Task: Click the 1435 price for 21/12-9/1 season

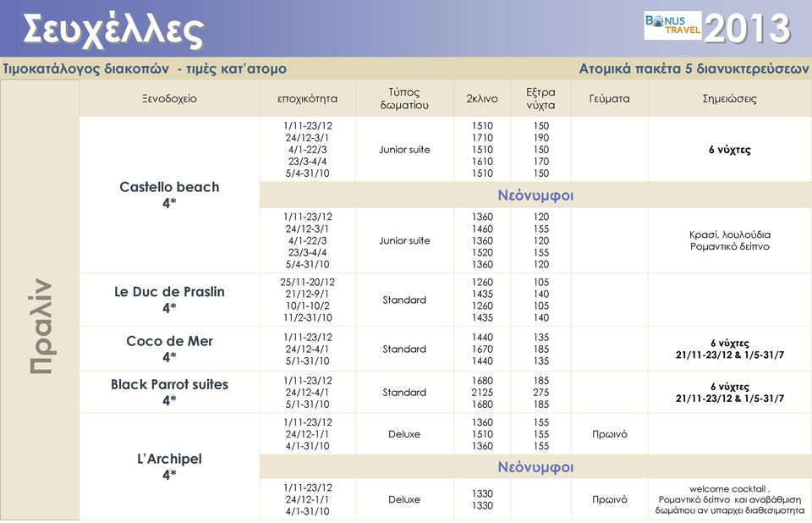Action: click(482, 294)
